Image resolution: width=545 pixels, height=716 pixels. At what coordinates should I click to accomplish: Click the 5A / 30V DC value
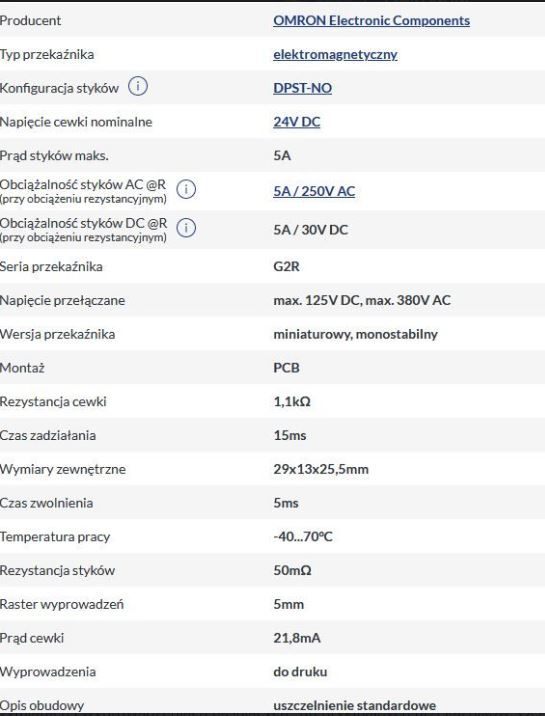311,230
